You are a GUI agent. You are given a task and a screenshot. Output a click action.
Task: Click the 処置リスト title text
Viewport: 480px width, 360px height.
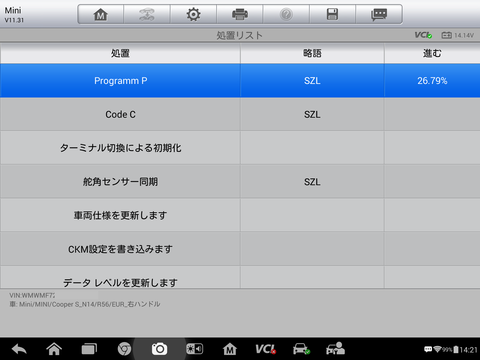(x=240, y=35)
